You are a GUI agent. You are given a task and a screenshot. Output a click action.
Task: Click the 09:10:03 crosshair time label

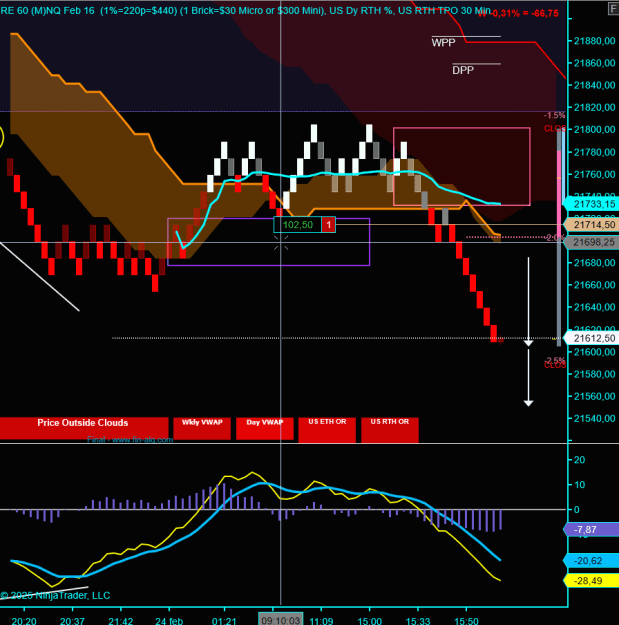(x=281, y=620)
